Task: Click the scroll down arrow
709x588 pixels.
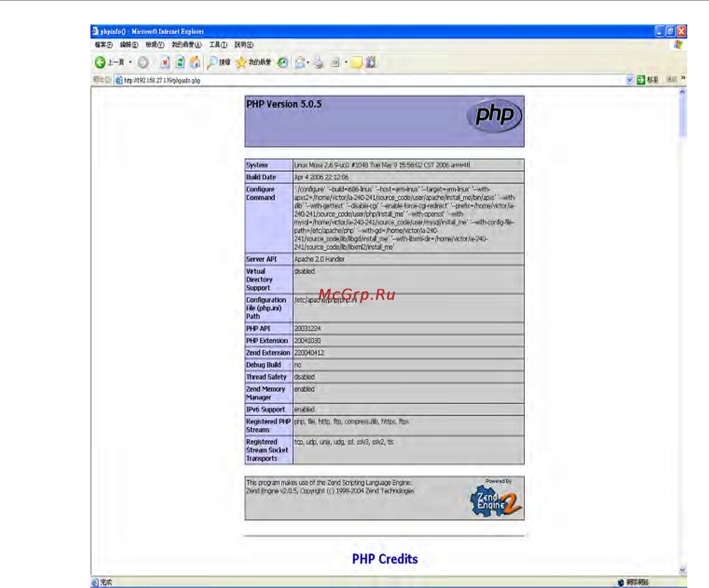Action: pos(683,570)
